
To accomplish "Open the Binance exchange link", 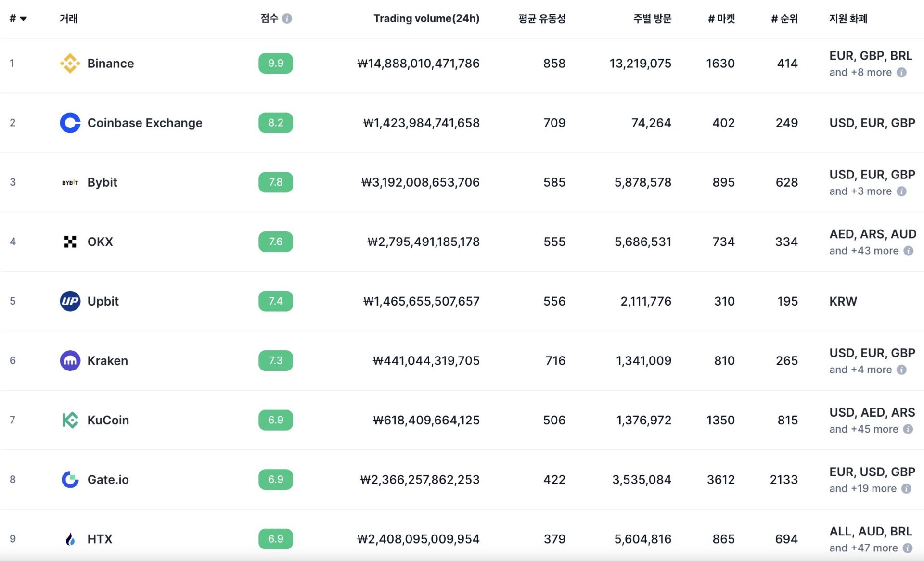I will click(111, 64).
